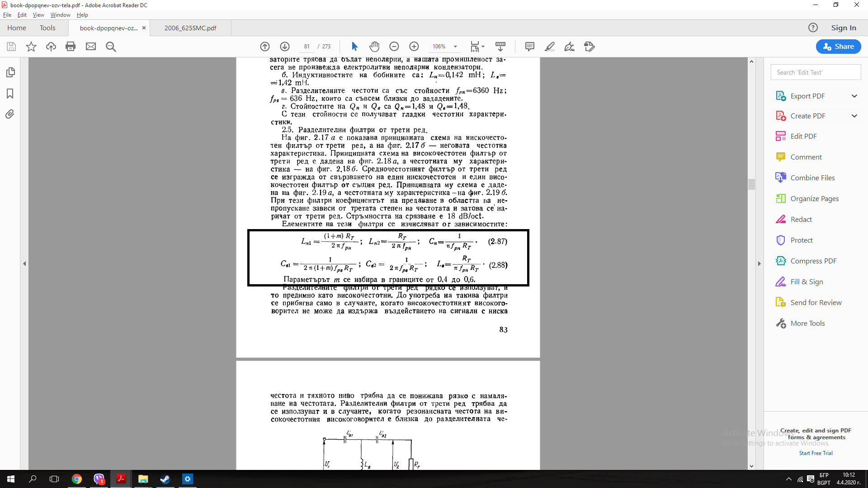Viewport: 868px width, 488px height.
Task: Zoom out with the minus icon
Action: pos(394,47)
